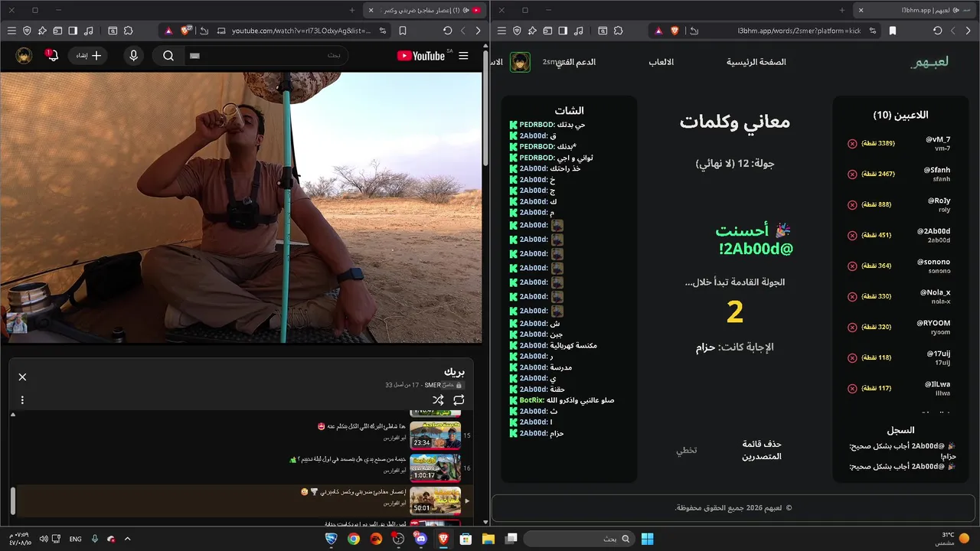This screenshot has height=551, width=980.
Task: Open Brave Shields in l3bhm window
Action: coord(675,31)
